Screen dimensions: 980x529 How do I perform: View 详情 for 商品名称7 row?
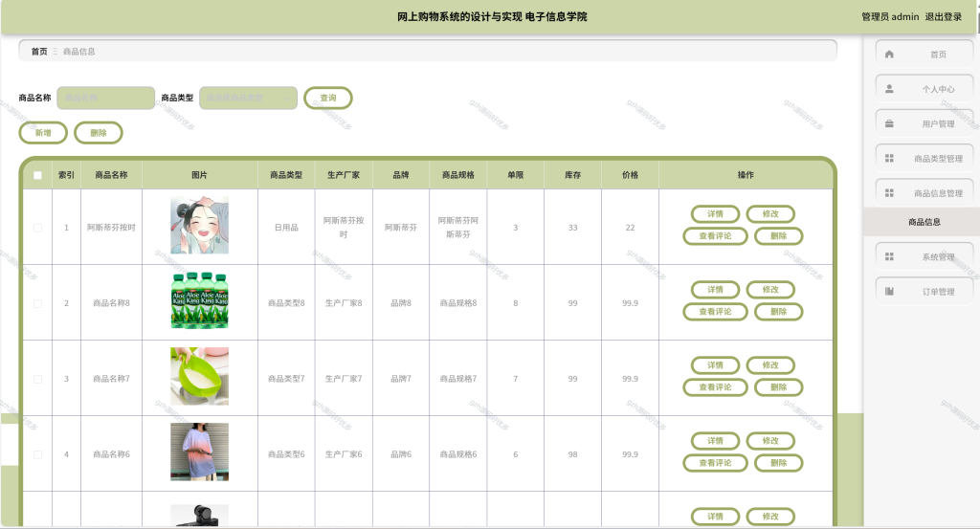(715, 365)
